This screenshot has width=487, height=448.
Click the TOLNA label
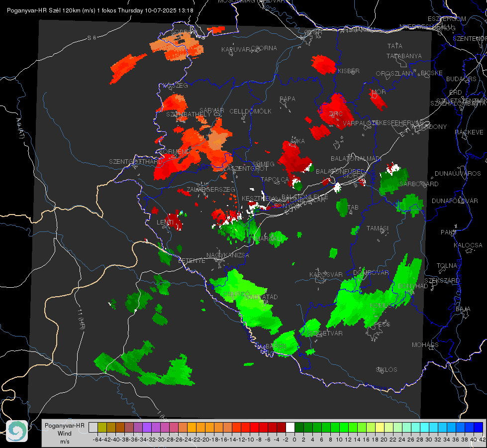[x=447, y=266]
